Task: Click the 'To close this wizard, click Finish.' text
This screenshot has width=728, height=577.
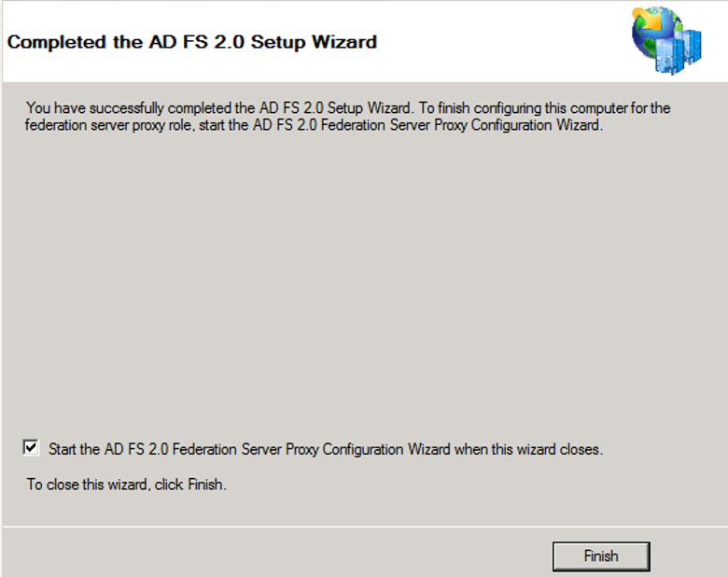Action: 127,485
